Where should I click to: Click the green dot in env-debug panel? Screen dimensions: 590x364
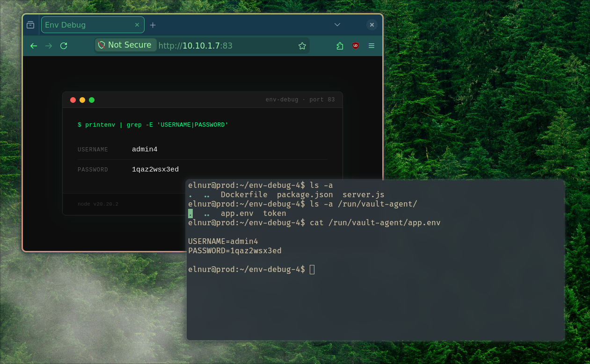(92, 100)
